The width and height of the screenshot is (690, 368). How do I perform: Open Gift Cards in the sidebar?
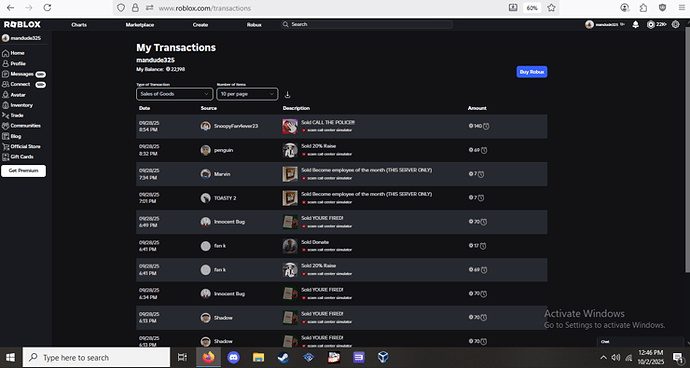coord(18,157)
